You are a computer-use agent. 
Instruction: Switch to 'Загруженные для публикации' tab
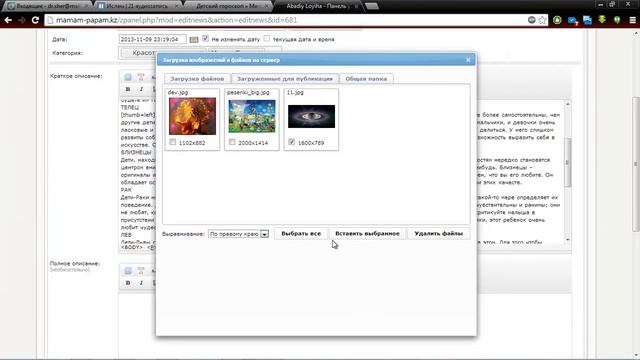(x=285, y=79)
